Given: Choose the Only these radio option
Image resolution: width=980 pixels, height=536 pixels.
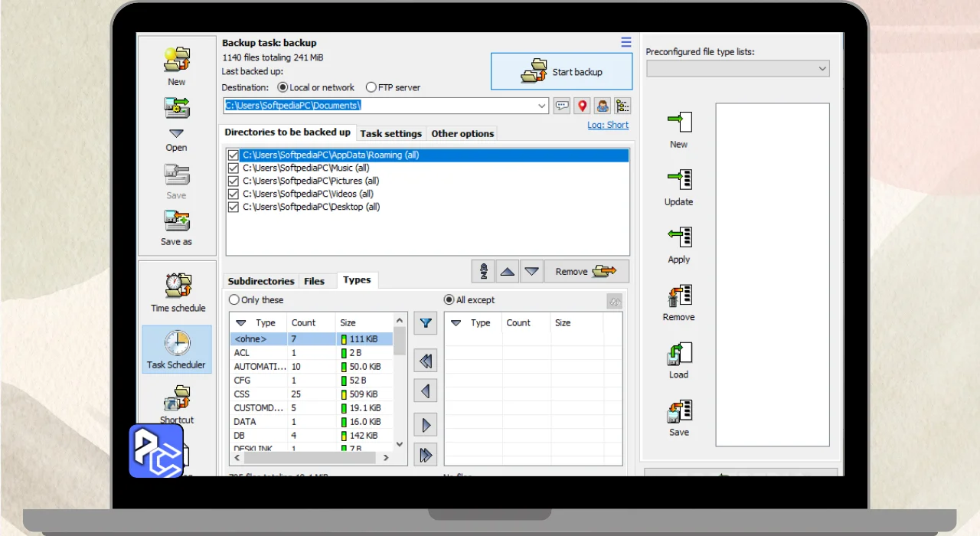Looking at the screenshot, I should (x=234, y=300).
